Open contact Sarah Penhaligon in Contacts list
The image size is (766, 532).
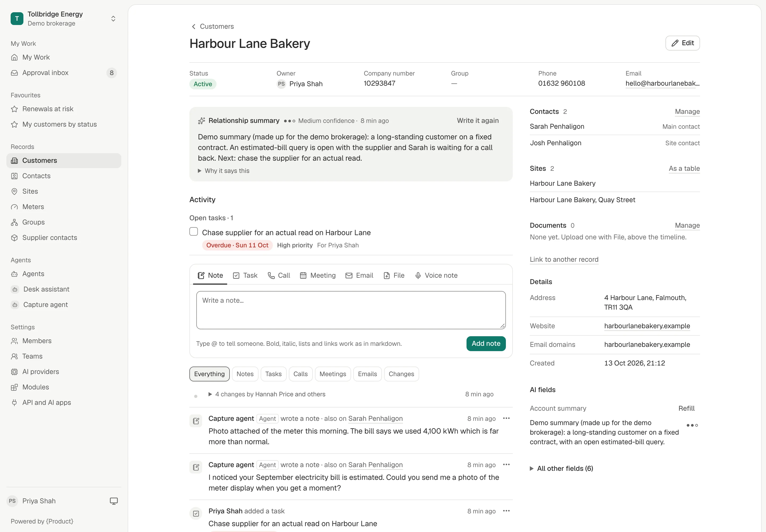pos(557,127)
